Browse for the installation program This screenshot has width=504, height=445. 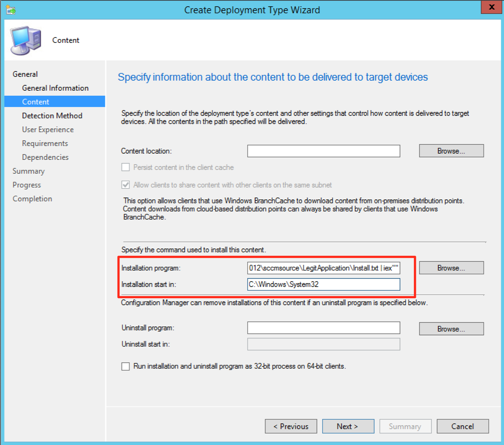451,268
